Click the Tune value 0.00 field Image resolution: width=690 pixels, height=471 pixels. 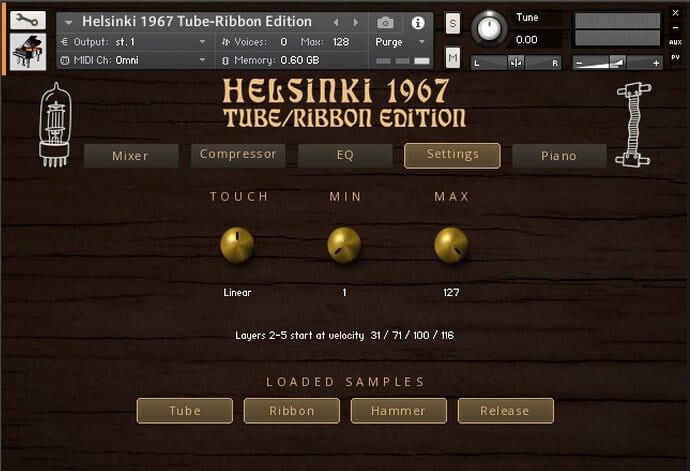tap(527, 40)
